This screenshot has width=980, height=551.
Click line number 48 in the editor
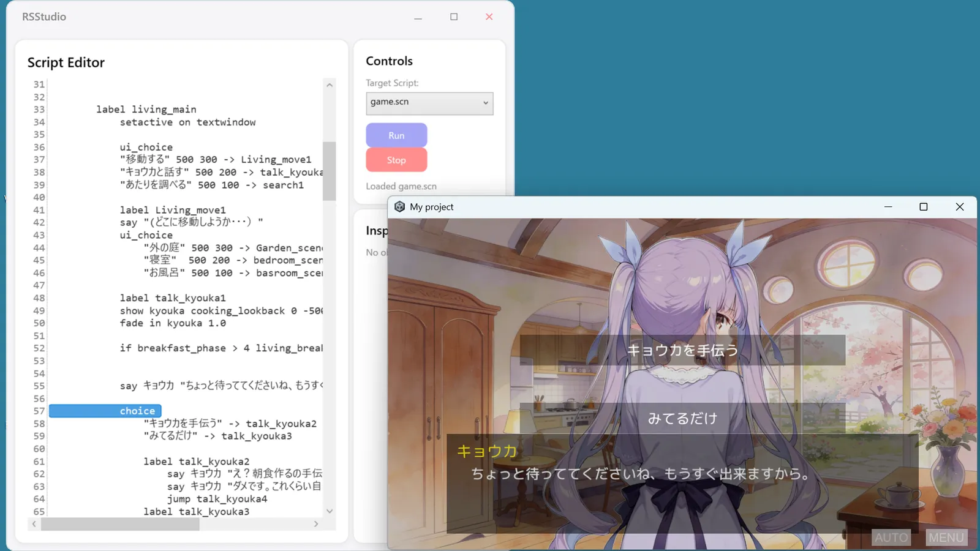pyautogui.click(x=38, y=298)
